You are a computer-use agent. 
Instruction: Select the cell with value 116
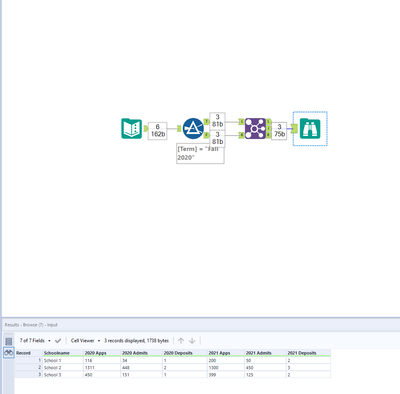102,360
